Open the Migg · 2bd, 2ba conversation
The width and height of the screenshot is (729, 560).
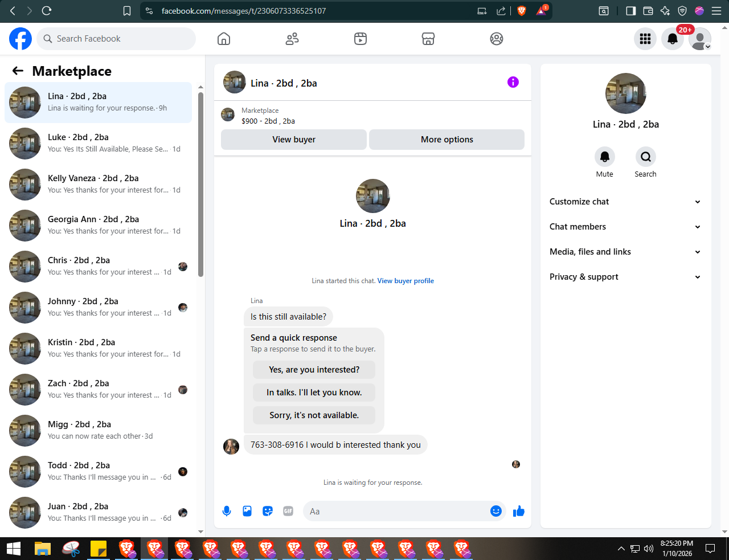pyautogui.click(x=99, y=431)
